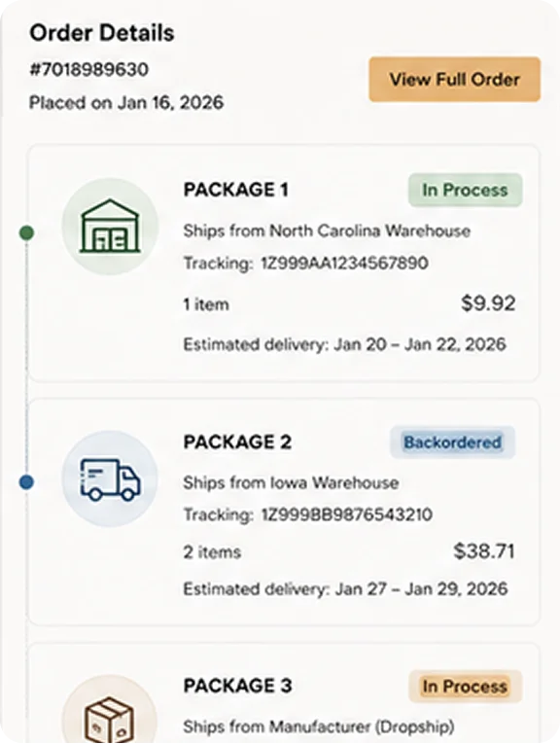This screenshot has height=744, width=560.
Task: Click the Backordered status badge
Action: pos(452,443)
